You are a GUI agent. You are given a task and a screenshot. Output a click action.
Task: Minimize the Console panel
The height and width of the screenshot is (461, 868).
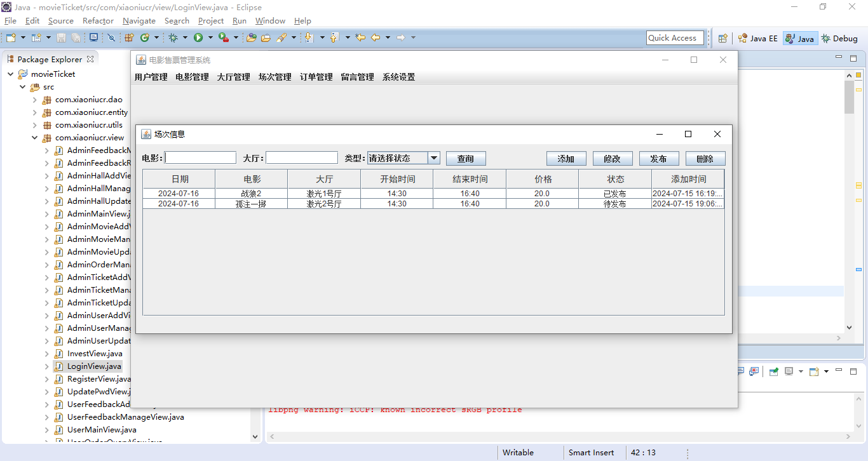pos(839,370)
